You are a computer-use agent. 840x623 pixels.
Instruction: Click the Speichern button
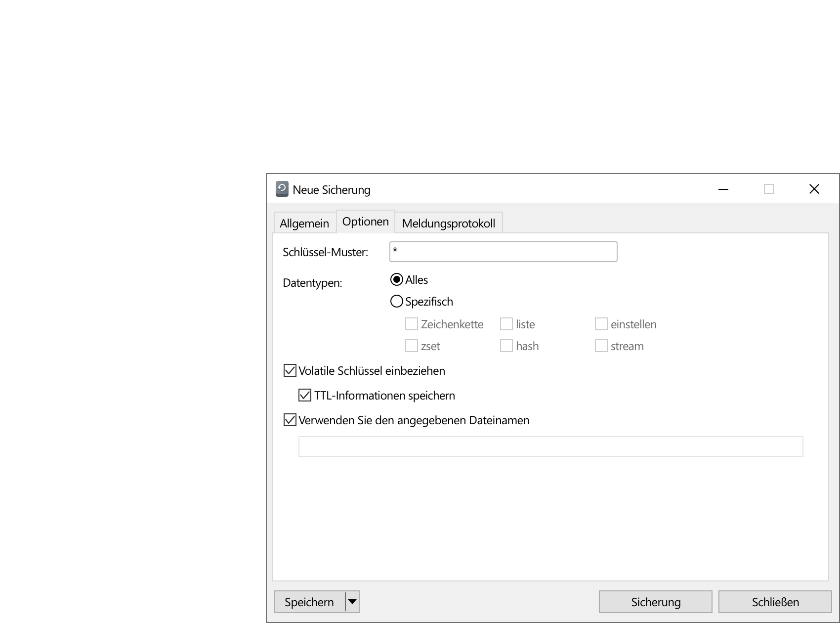[x=309, y=602]
